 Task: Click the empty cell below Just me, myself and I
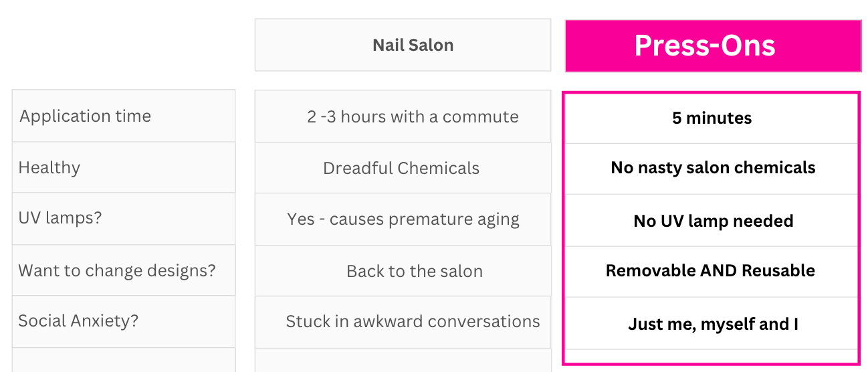pos(712,356)
